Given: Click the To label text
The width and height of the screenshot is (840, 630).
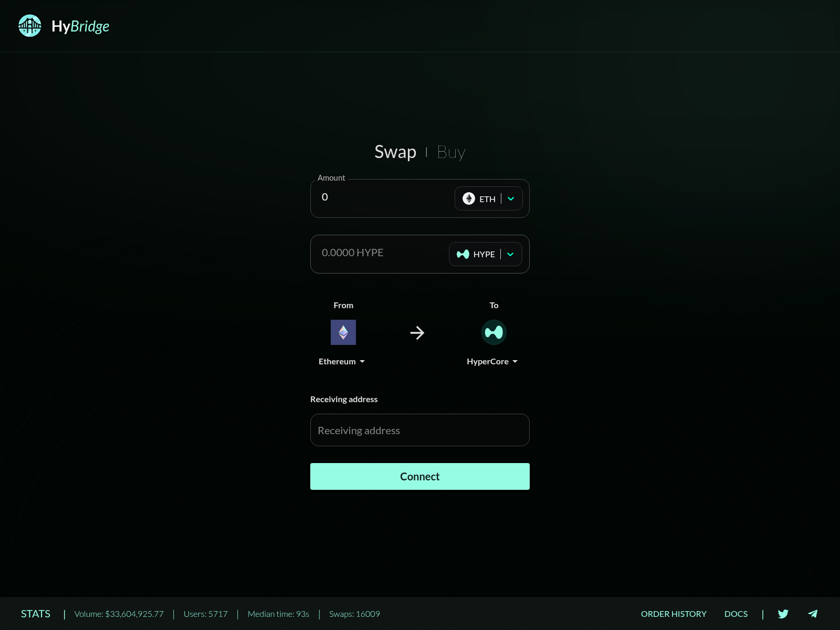Looking at the screenshot, I should 494,306.
